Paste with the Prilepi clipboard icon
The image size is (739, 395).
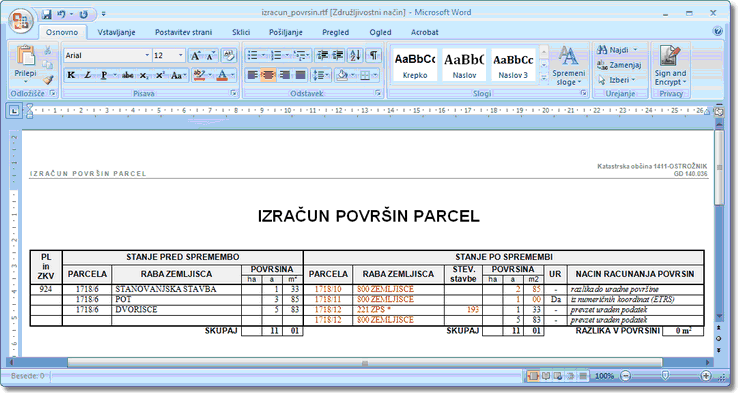pyautogui.click(x=25, y=56)
